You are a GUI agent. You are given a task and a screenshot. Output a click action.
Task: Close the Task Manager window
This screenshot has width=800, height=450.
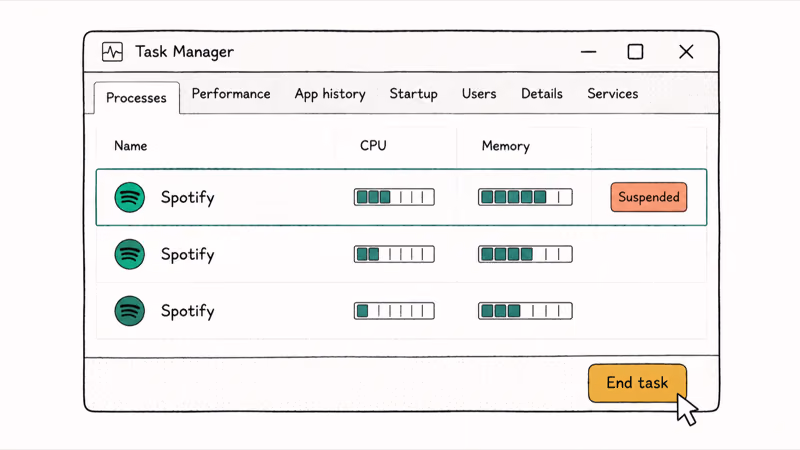pyautogui.click(x=686, y=52)
